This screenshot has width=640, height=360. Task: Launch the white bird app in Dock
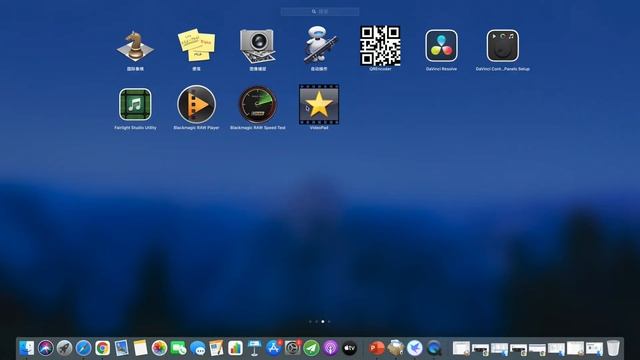[x=415, y=348]
